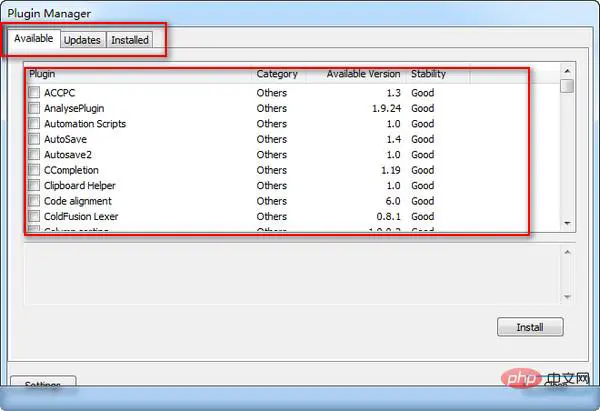Tick the Autosave2 checkbox

click(34, 155)
